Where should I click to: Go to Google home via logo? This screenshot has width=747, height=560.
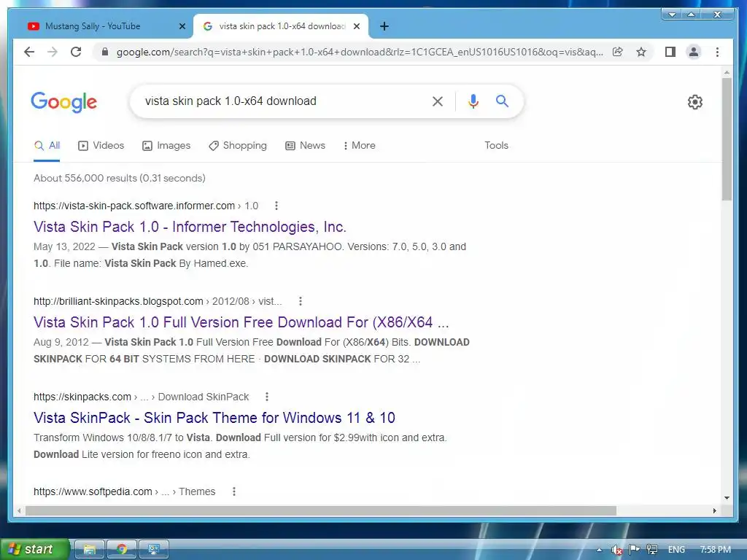[x=64, y=102]
